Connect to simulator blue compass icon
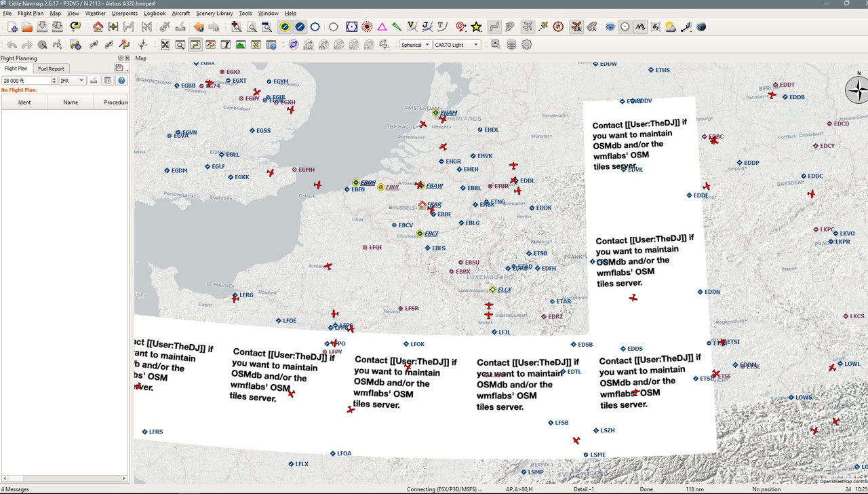The width and height of the screenshot is (868, 494). [293, 45]
